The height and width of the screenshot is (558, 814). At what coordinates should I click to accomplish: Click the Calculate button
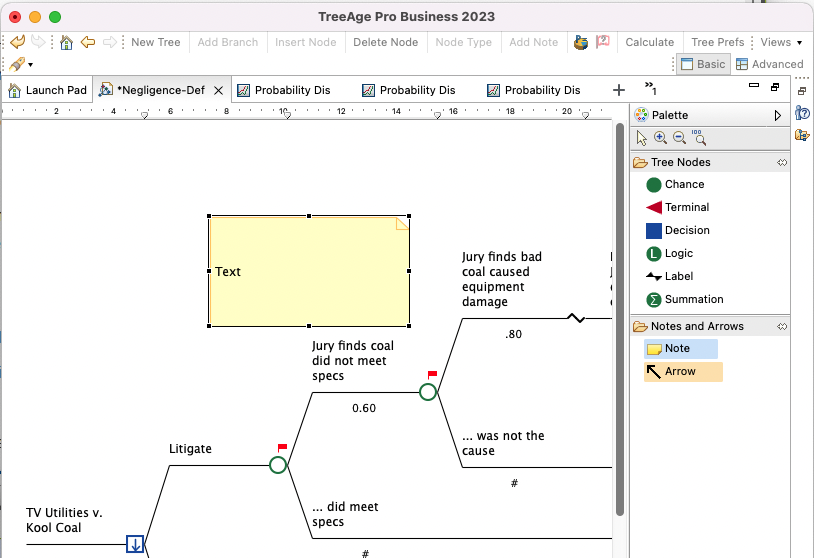(649, 42)
